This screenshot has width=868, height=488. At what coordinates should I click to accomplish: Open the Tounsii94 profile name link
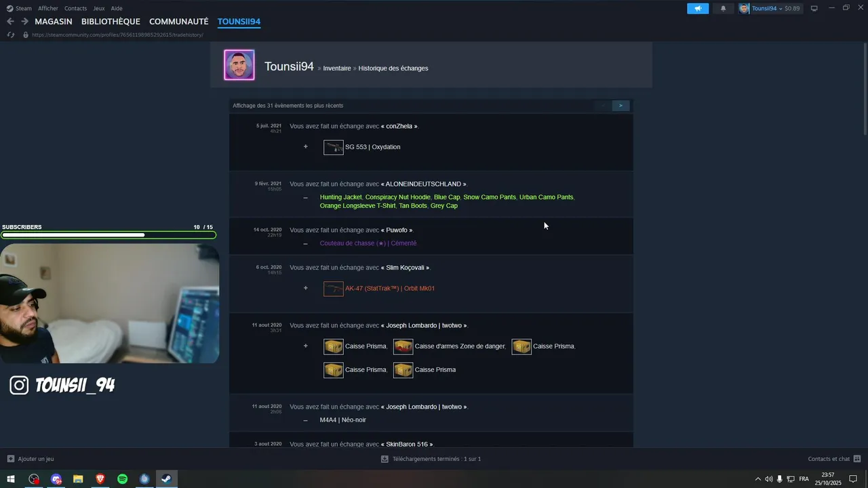289,66
